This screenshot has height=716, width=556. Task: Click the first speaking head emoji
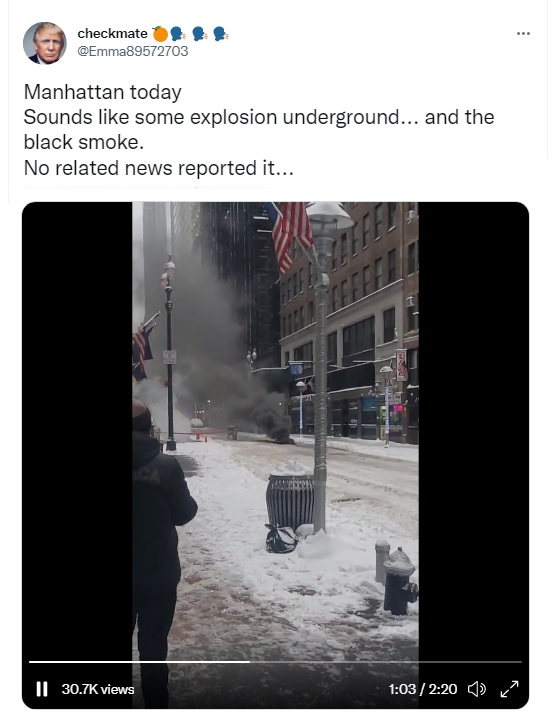(x=177, y=34)
